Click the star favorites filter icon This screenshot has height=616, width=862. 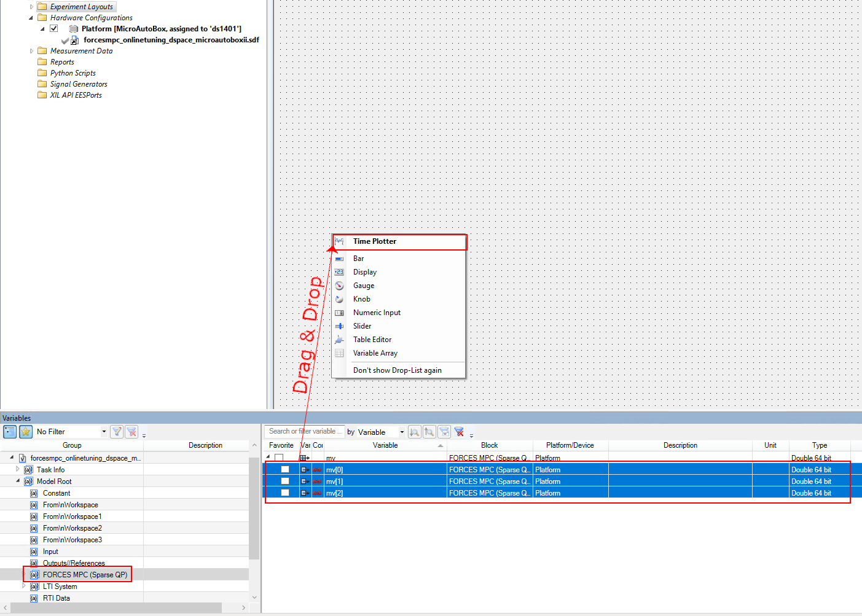[x=26, y=432]
